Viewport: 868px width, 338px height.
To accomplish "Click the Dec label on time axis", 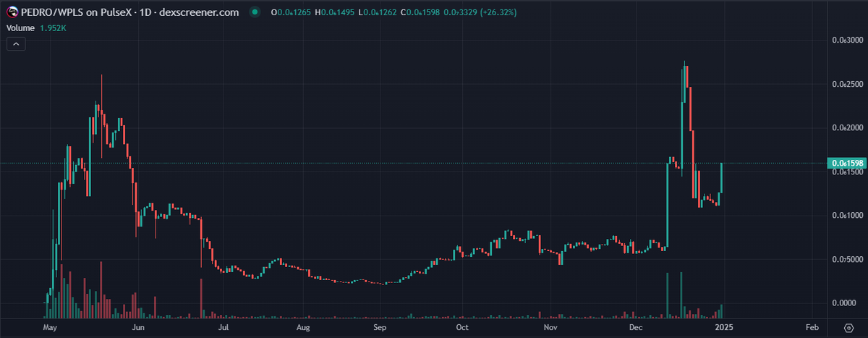I will coord(636,328).
